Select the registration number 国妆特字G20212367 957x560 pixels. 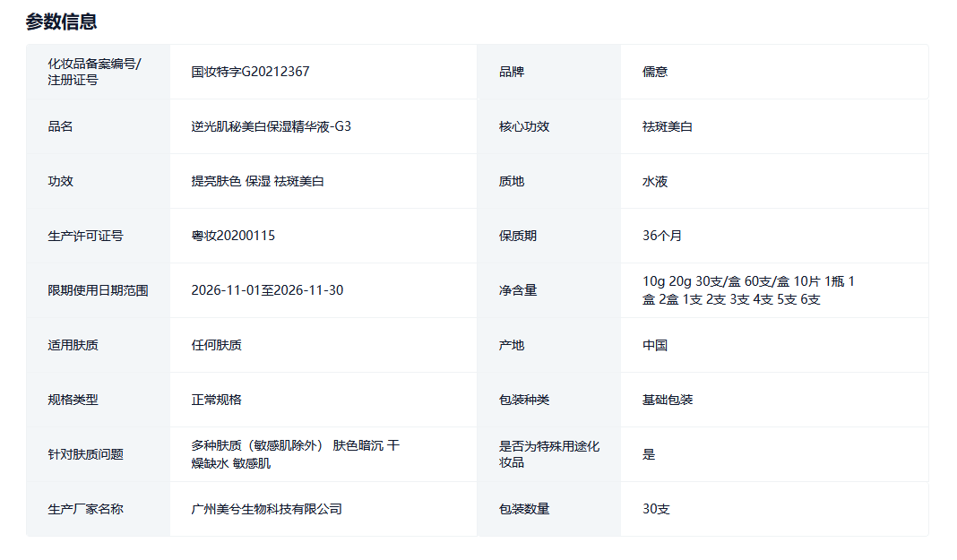[250, 72]
